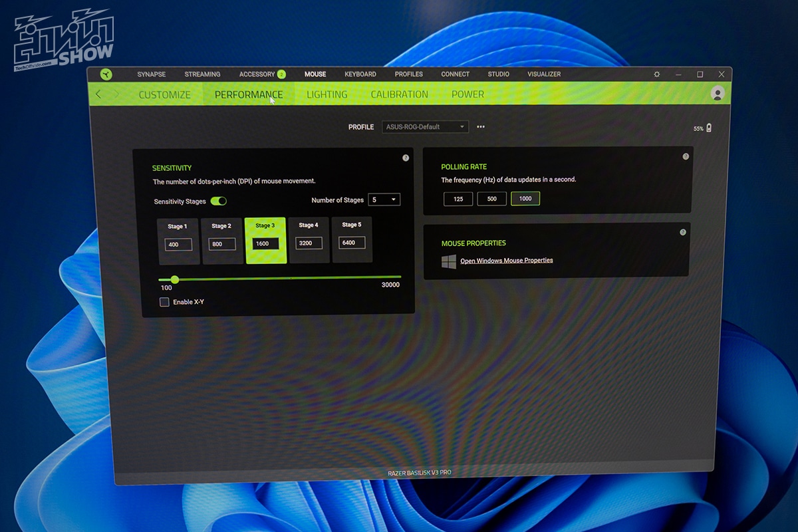The image size is (798, 532).
Task: Click Stage 5 DPI field 6400
Action: click(352, 243)
